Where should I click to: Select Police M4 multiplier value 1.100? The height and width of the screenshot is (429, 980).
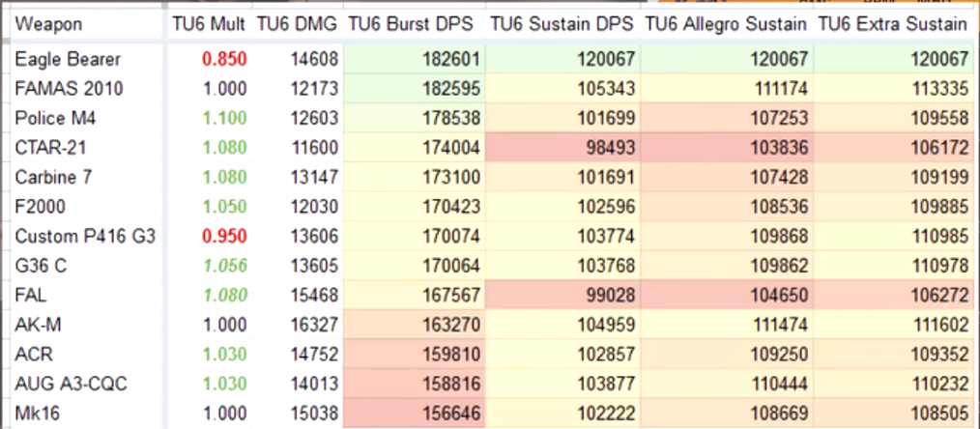[x=210, y=118]
